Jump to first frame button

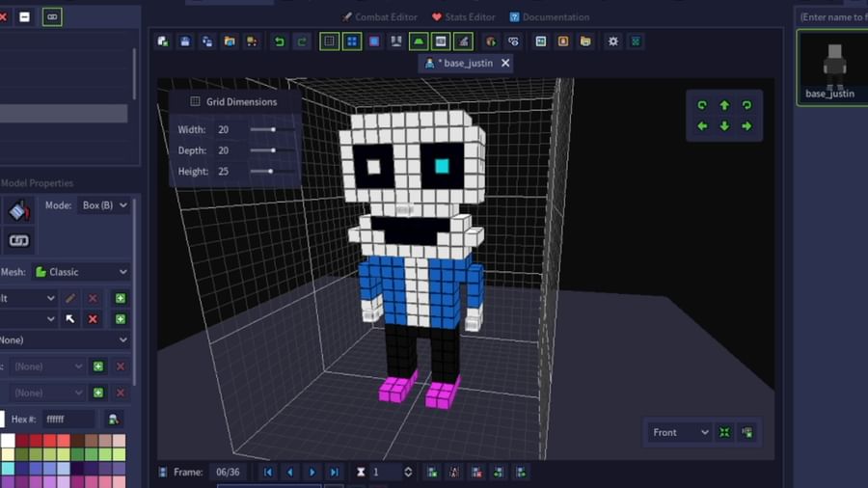(x=268, y=472)
